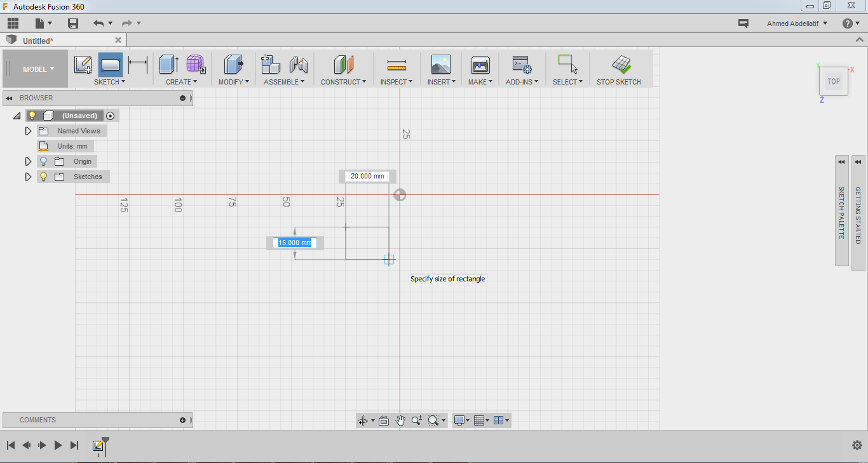Click the Create Sketch icon
This screenshot has height=463, width=868.
83,65
